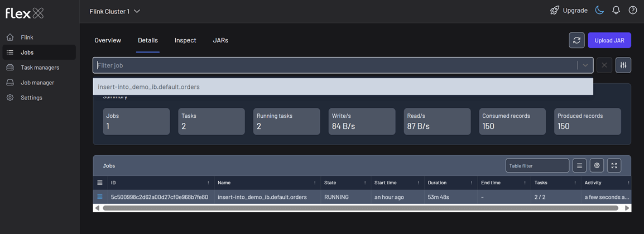The image size is (644, 234).
Task: Open the Flink home sidebar item
Action: [39, 37]
